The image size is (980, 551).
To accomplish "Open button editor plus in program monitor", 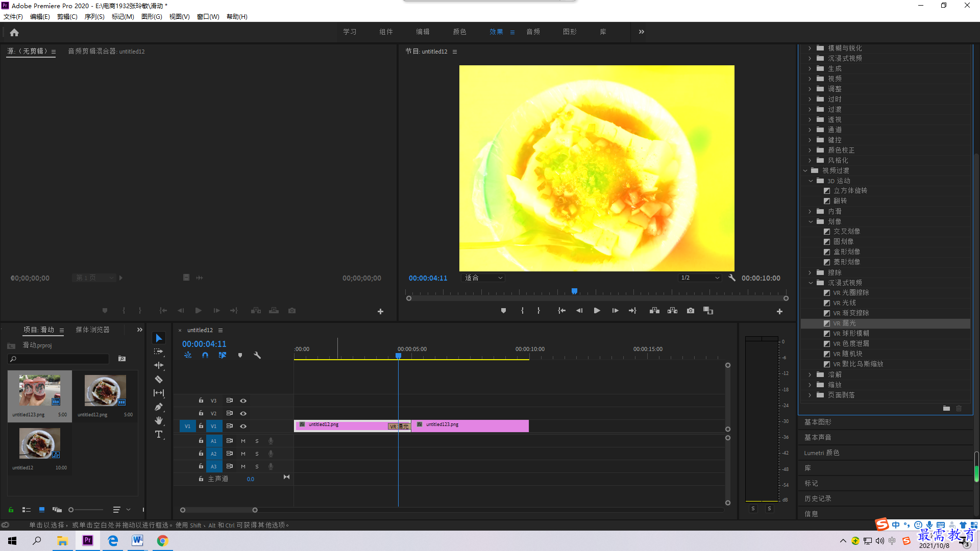I will 779,311.
